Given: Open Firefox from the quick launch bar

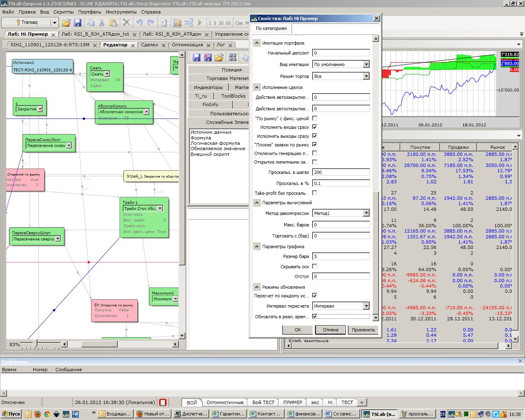Looking at the screenshot, I should [37, 414].
